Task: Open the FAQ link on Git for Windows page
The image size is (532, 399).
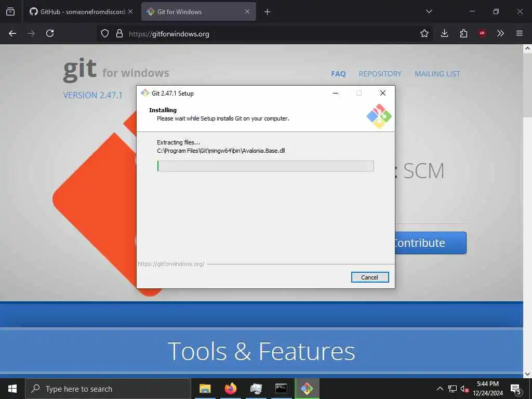Action: click(338, 74)
